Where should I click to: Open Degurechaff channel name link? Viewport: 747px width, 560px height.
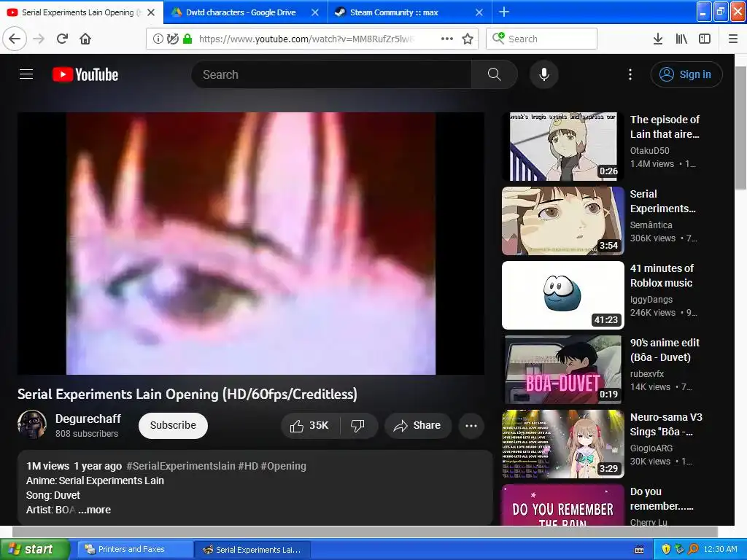coord(88,419)
